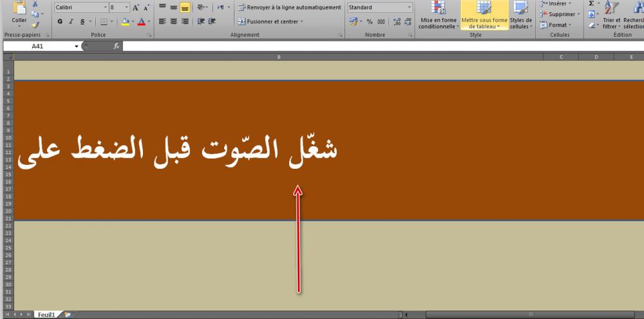Open the font color dropdown arrow
The height and width of the screenshot is (319, 644).
tap(149, 21)
